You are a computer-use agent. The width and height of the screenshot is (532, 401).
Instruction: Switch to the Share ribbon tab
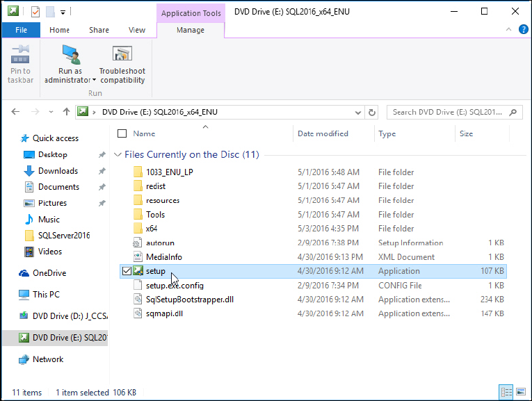(x=99, y=30)
